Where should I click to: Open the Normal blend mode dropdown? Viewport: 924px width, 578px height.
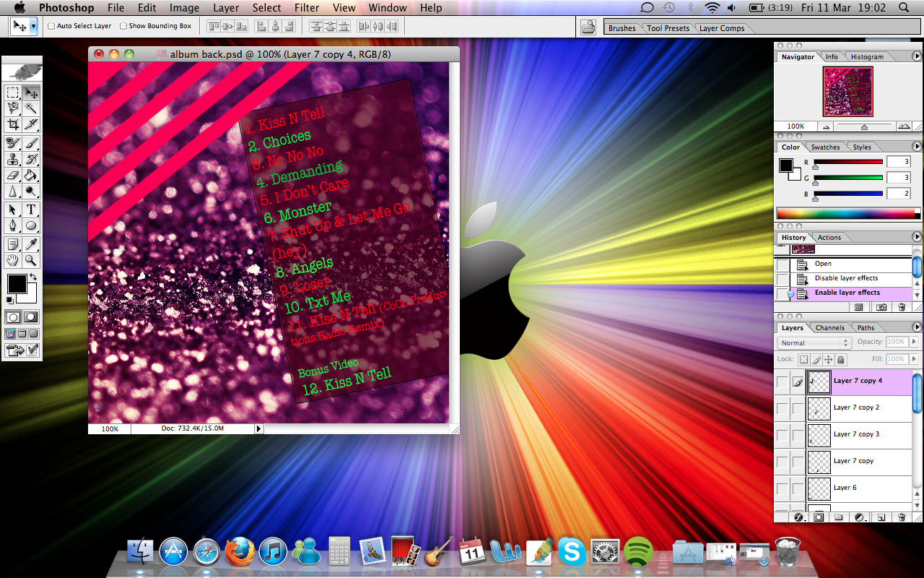[814, 342]
